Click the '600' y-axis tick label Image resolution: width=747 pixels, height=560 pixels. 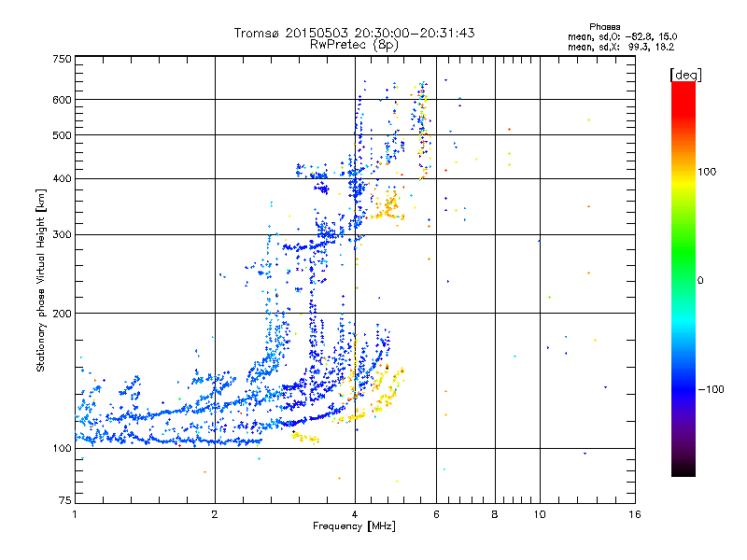click(63, 100)
